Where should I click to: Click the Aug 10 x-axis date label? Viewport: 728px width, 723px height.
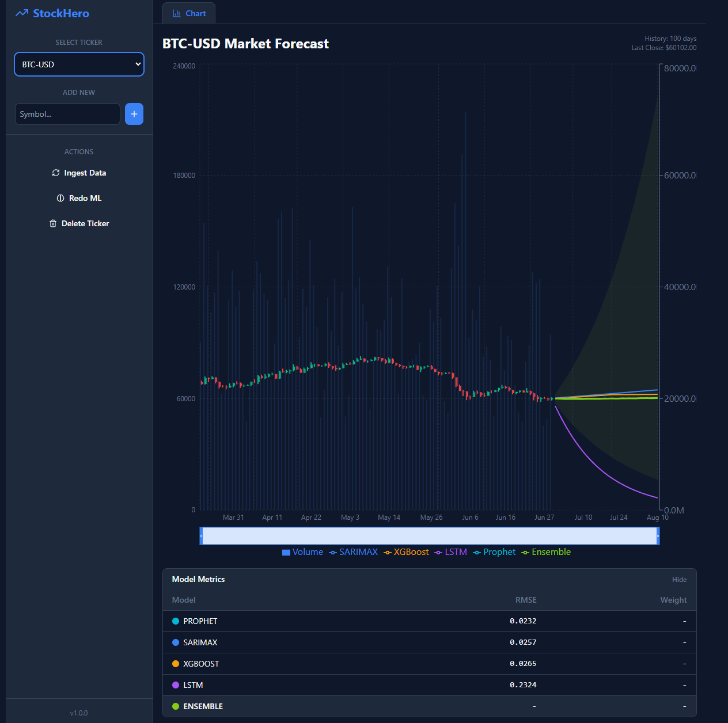[658, 517]
